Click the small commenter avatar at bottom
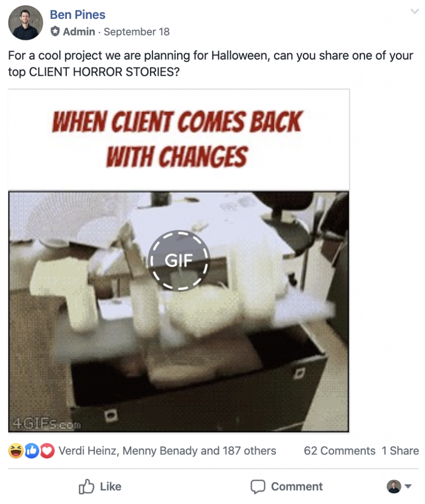Viewport: 425px width, 504px height. click(x=394, y=486)
